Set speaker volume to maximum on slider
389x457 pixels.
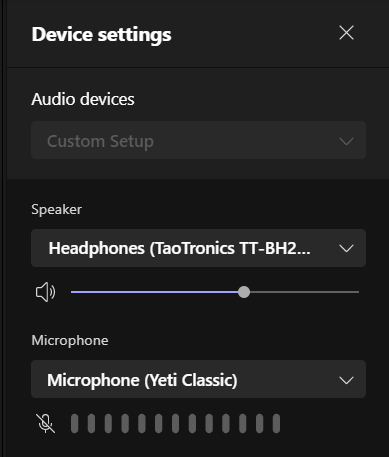(358, 292)
